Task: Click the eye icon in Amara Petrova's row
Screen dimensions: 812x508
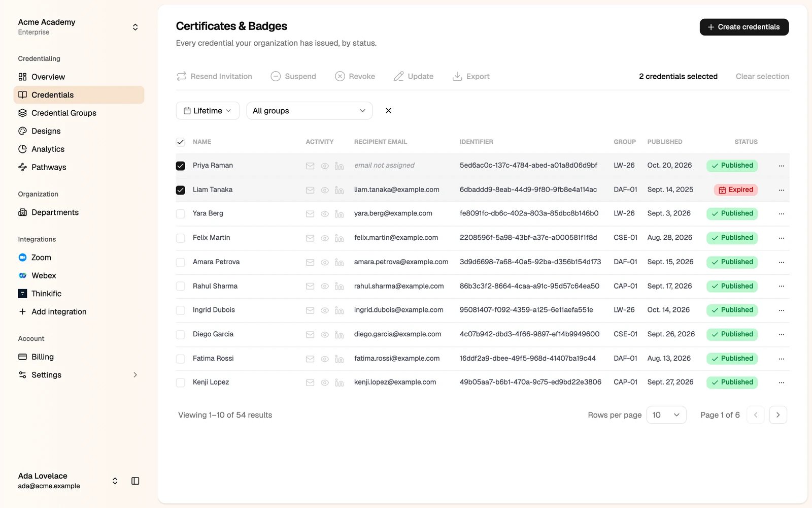Action: click(325, 262)
